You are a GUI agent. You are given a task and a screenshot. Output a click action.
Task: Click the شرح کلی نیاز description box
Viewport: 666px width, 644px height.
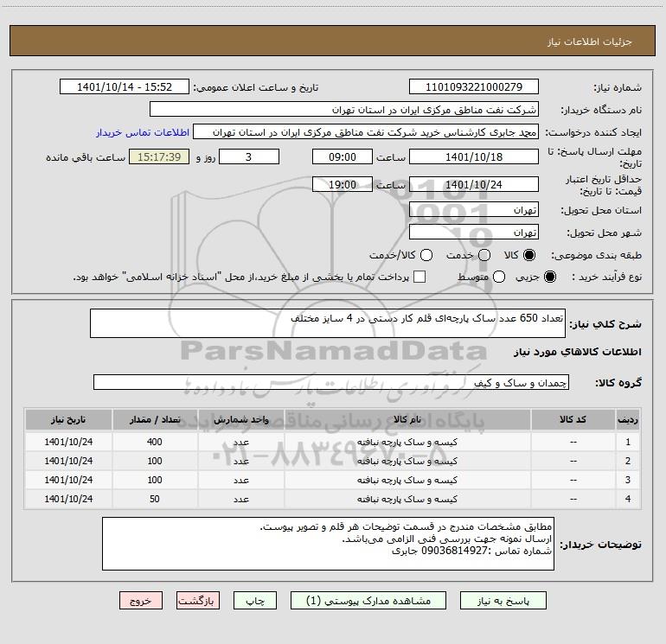(x=328, y=323)
